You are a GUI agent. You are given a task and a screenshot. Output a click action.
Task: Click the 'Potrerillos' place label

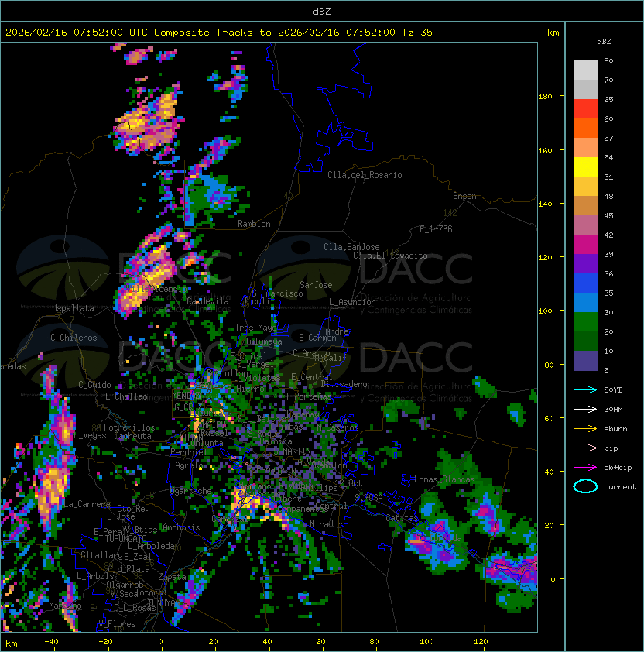coord(129,427)
